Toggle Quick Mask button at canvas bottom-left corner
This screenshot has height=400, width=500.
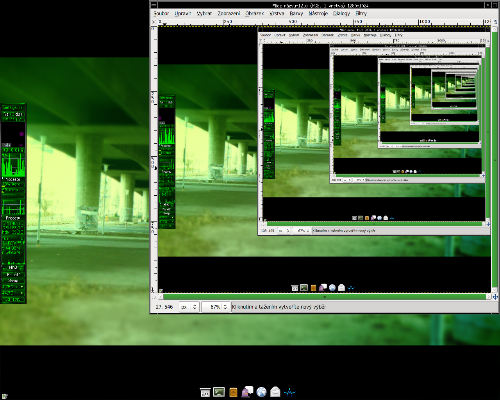pos(154,296)
